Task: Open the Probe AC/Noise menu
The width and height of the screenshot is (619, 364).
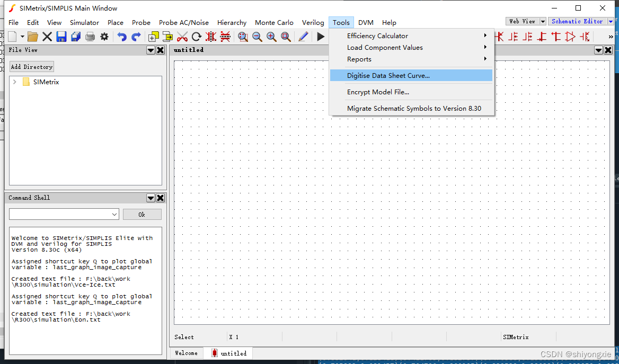Action: pyautogui.click(x=183, y=22)
